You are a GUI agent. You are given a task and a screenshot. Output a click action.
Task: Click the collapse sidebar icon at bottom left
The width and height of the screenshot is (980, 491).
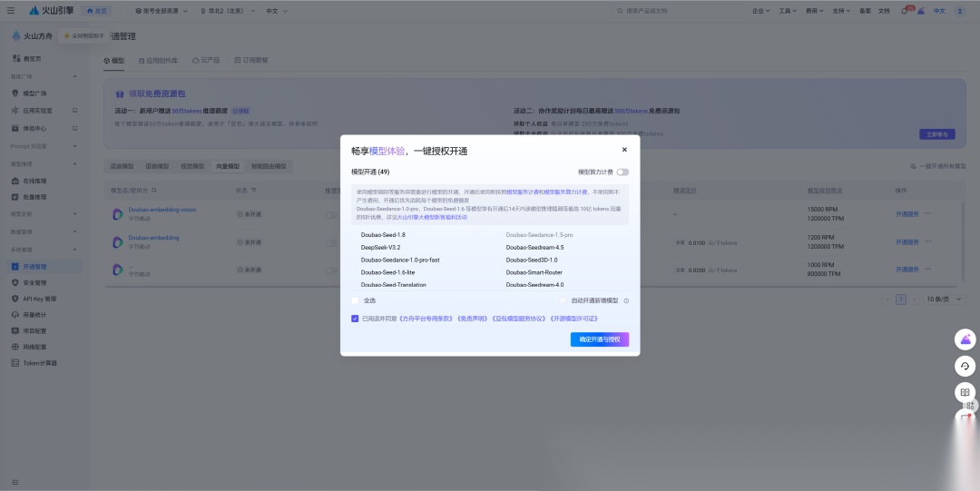click(15, 482)
